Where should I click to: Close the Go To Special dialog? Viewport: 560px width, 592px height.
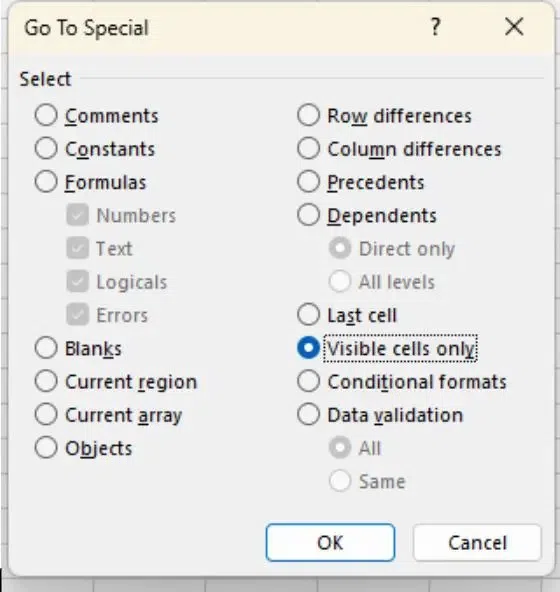click(x=514, y=27)
